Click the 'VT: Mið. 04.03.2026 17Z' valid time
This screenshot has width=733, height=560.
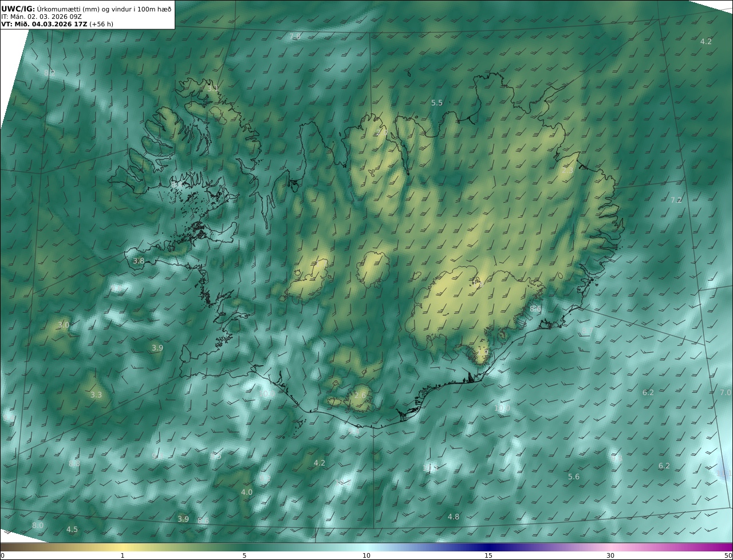click(44, 24)
